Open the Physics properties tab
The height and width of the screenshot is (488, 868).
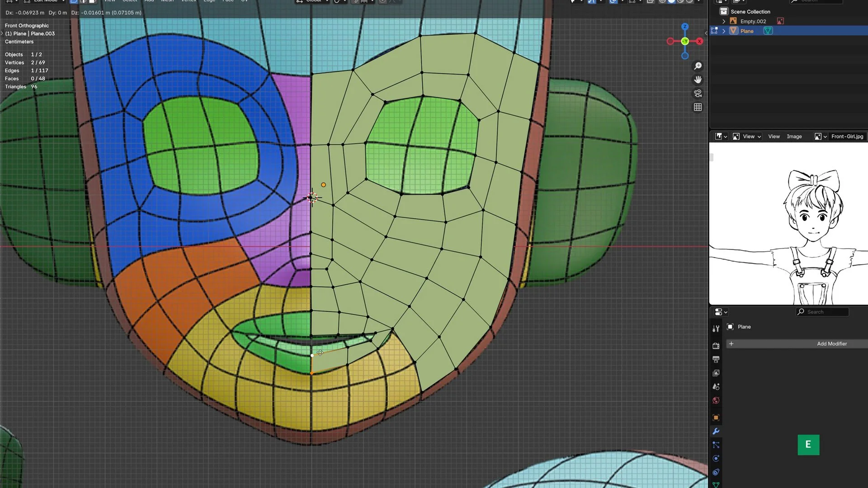click(716, 459)
